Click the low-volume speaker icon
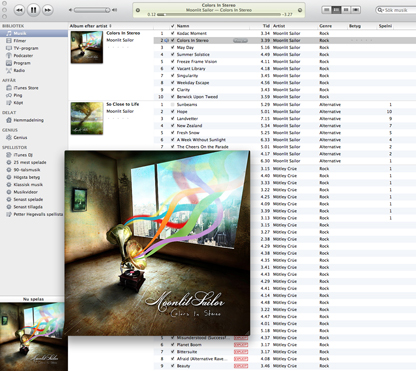Viewport: 416px width, 371px height. (70, 10)
